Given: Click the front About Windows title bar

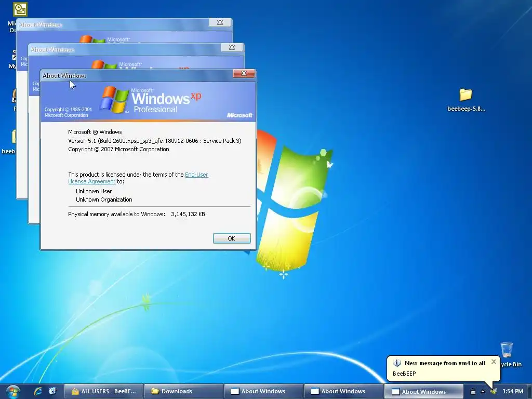Looking at the screenshot, I should (x=136, y=76).
